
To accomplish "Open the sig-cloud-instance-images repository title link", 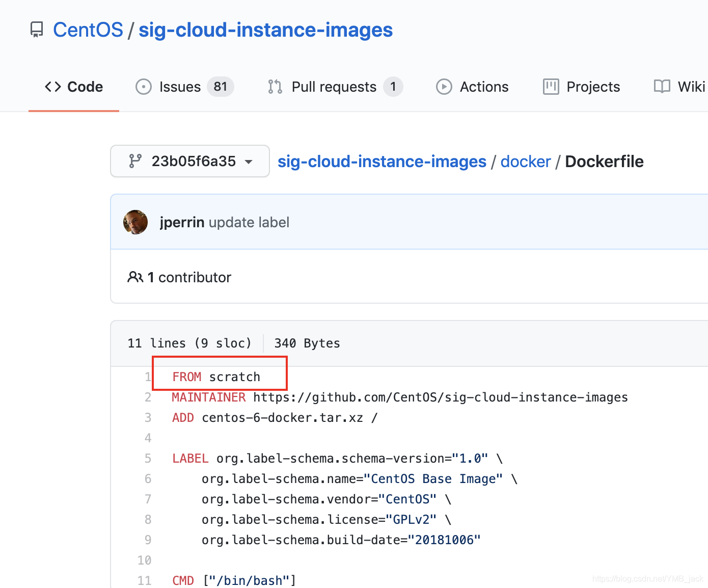I will click(x=265, y=30).
